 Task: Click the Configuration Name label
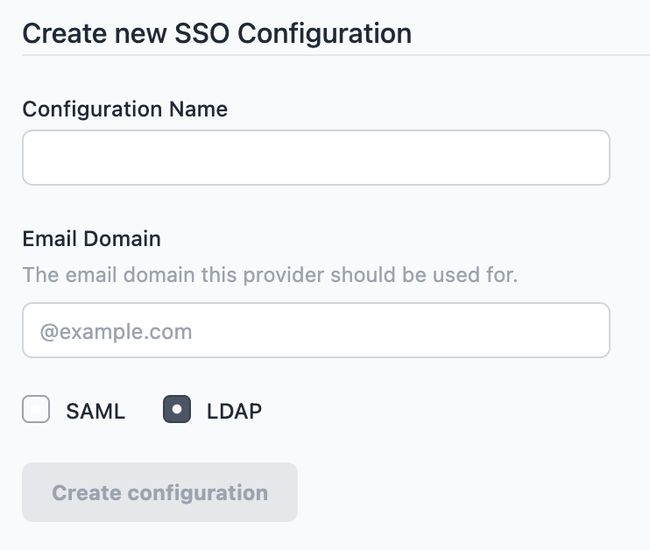[125, 109]
